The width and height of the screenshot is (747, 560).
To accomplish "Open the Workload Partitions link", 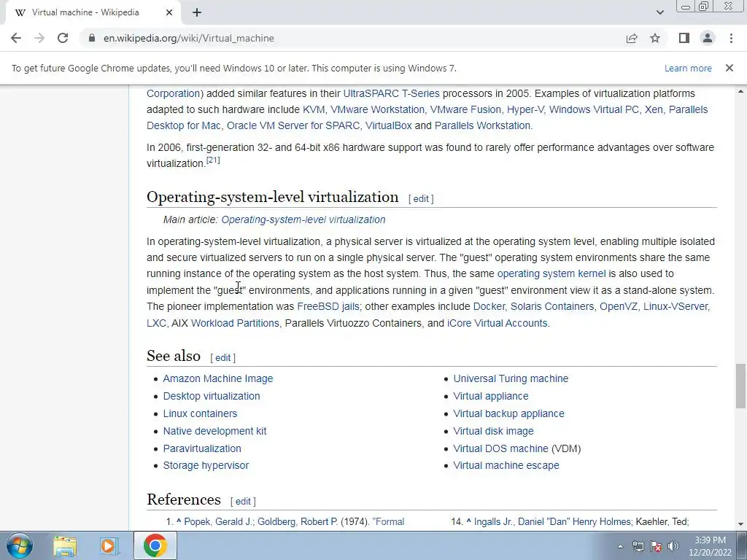I will pyautogui.click(x=235, y=323).
